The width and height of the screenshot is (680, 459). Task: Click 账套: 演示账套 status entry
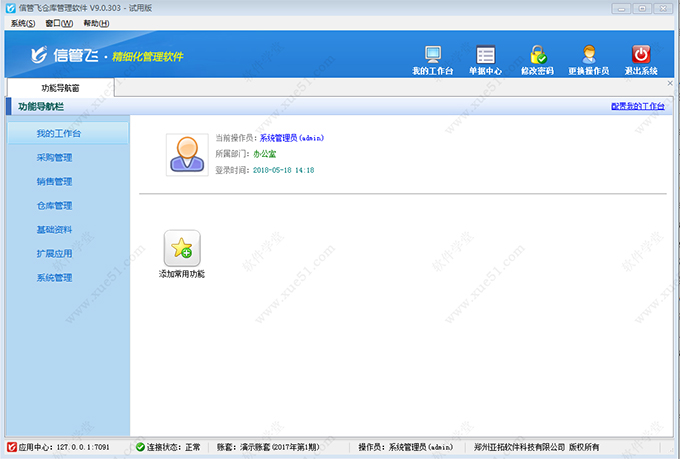[x=268, y=447]
